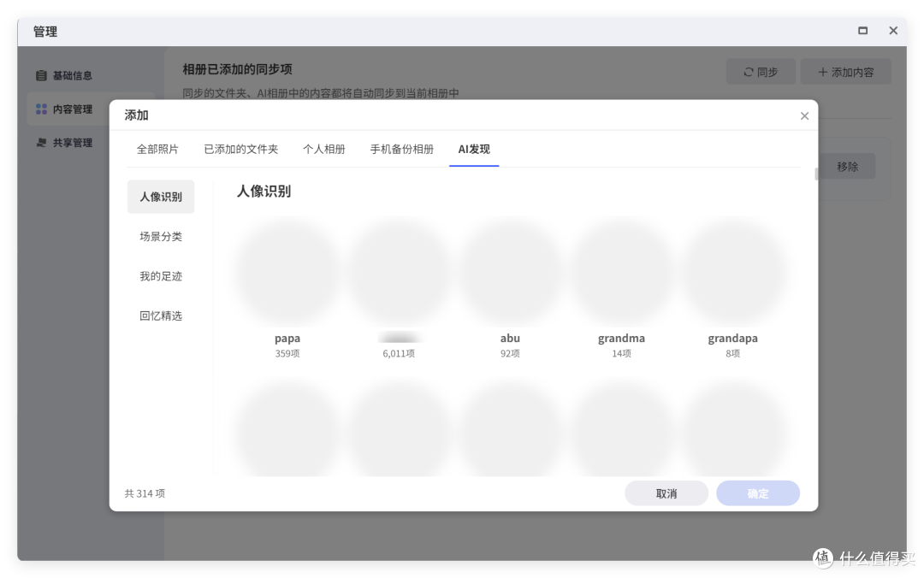Click the dialog's vertical scrollbar
Screen dimensions: 924x578
click(x=816, y=174)
